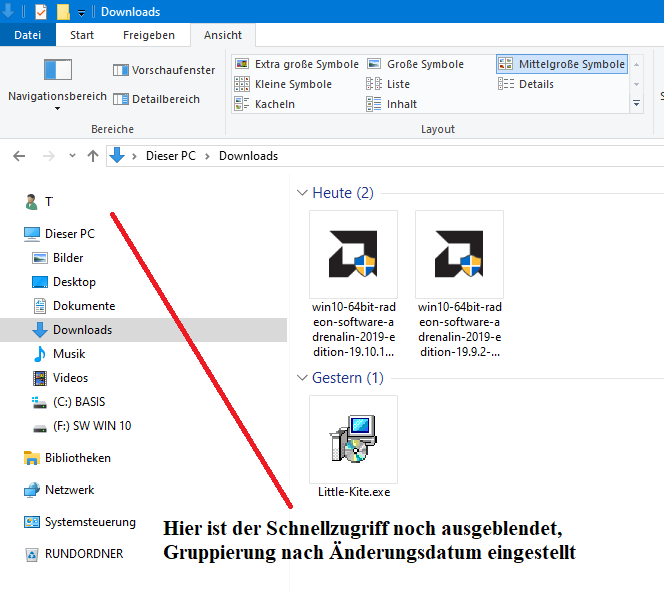Open Videos folder in navigation
664x593 pixels.
(60, 378)
